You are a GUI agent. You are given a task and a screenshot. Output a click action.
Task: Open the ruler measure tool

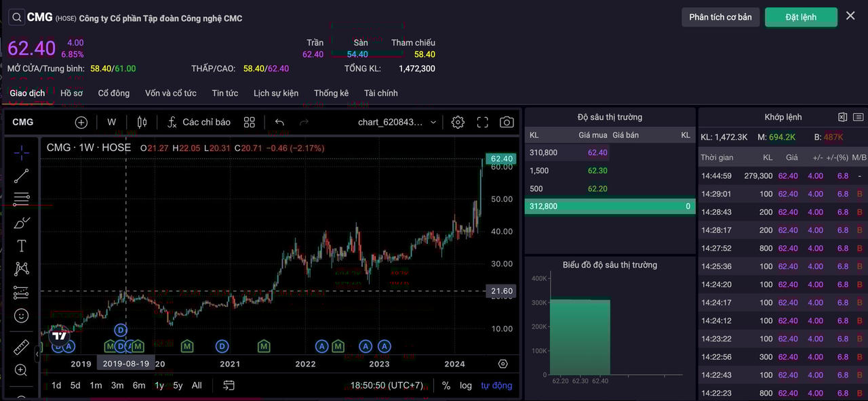click(x=22, y=347)
